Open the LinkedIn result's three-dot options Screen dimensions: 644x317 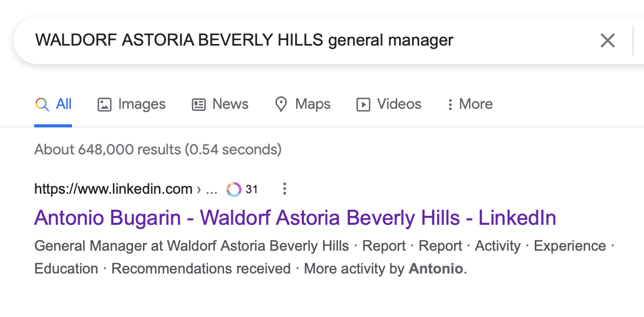(x=284, y=189)
